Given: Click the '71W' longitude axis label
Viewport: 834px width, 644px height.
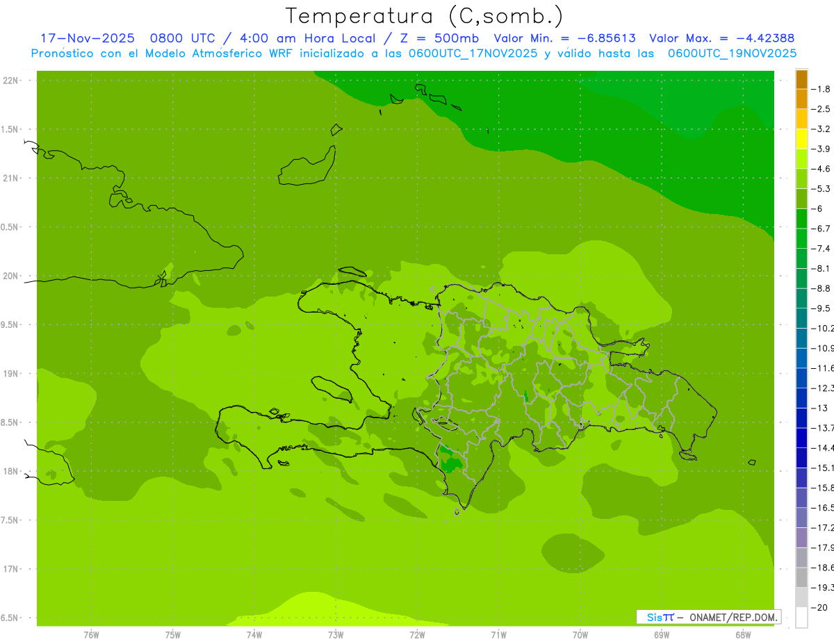Looking at the screenshot, I should tap(498, 635).
